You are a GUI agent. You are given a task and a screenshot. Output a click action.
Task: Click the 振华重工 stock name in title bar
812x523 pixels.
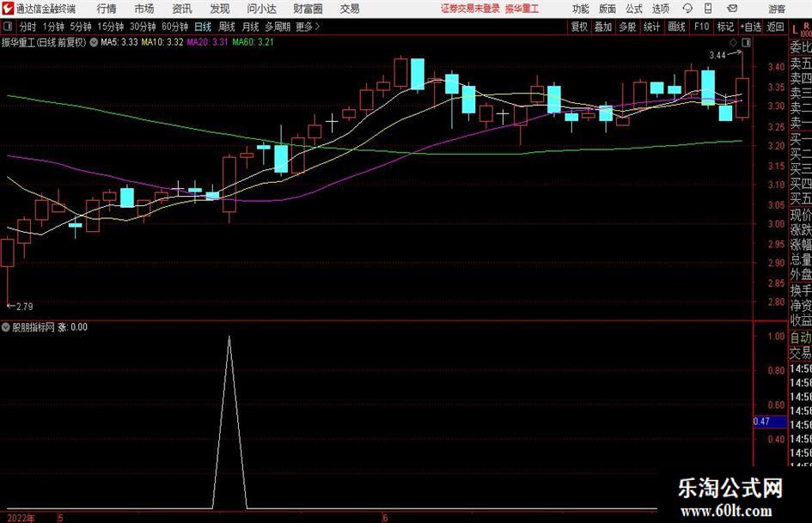coord(522,9)
